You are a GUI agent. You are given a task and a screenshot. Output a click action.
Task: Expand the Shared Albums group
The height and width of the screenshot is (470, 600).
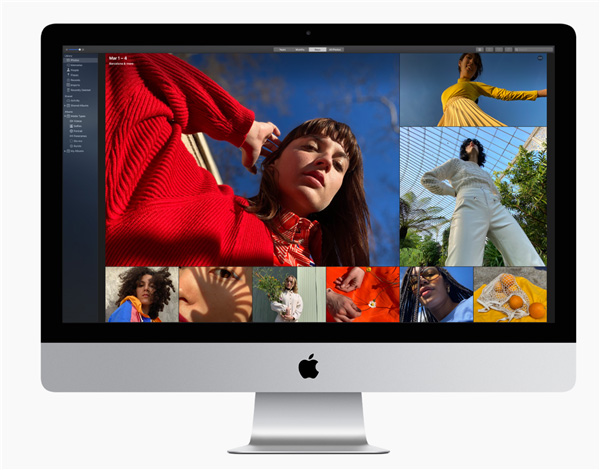(x=67, y=107)
